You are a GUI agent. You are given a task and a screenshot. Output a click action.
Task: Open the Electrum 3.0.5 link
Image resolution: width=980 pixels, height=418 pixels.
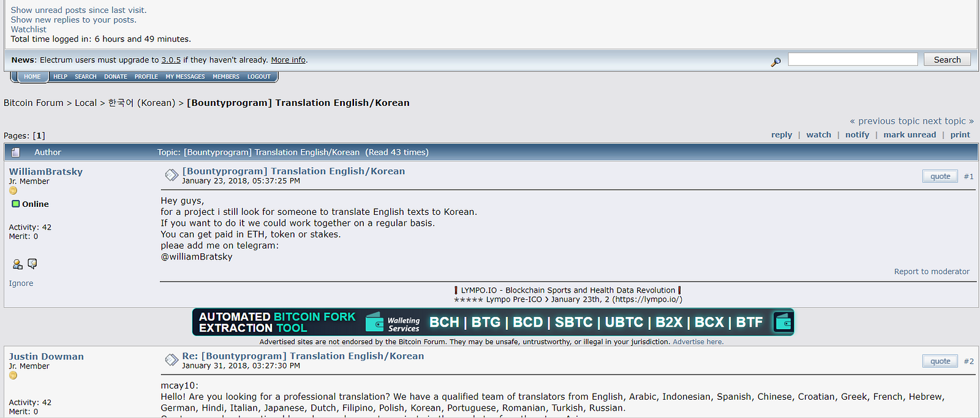coord(171,60)
